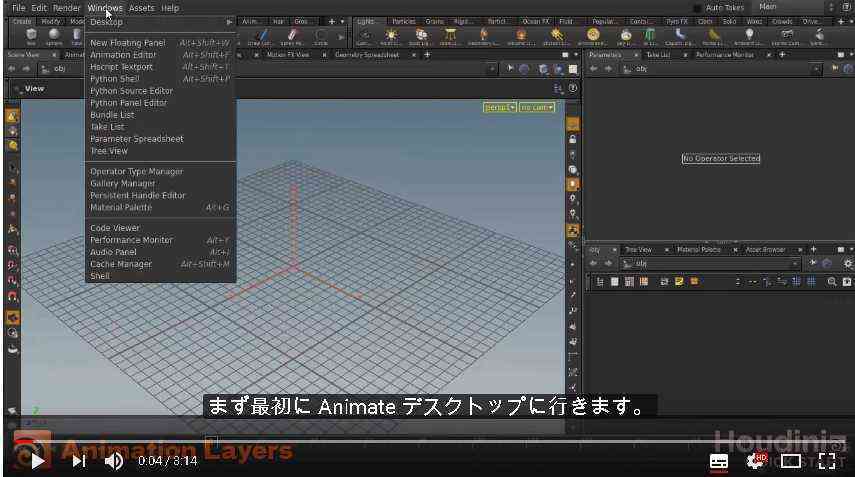
Task: Play the video
Action: pos(38,462)
